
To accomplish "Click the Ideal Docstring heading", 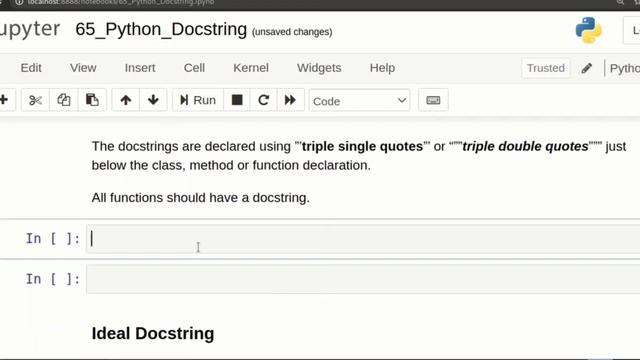I will coord(153,333).
